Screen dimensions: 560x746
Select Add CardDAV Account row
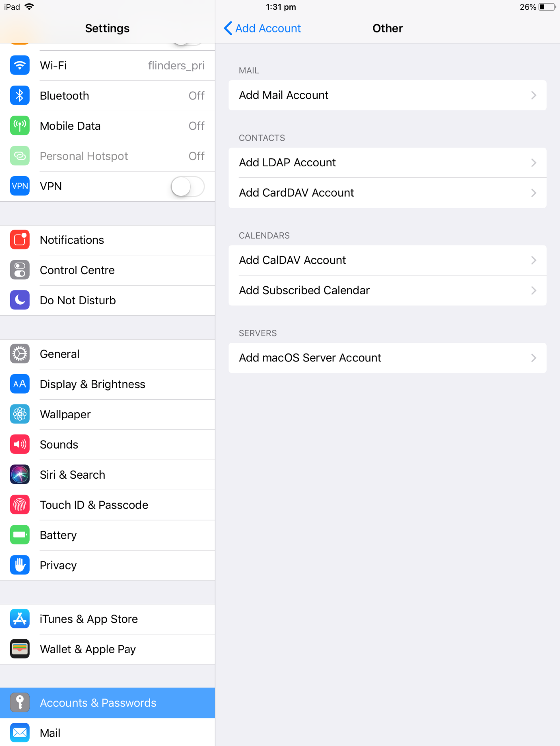(388, 193)
